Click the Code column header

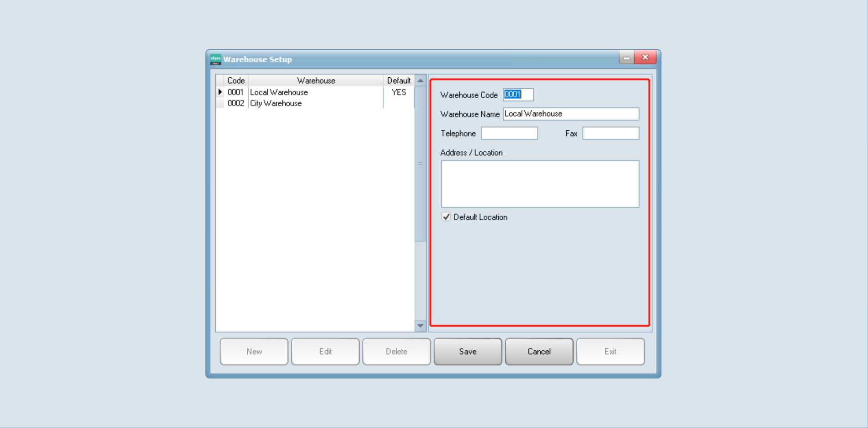point(236,80)
